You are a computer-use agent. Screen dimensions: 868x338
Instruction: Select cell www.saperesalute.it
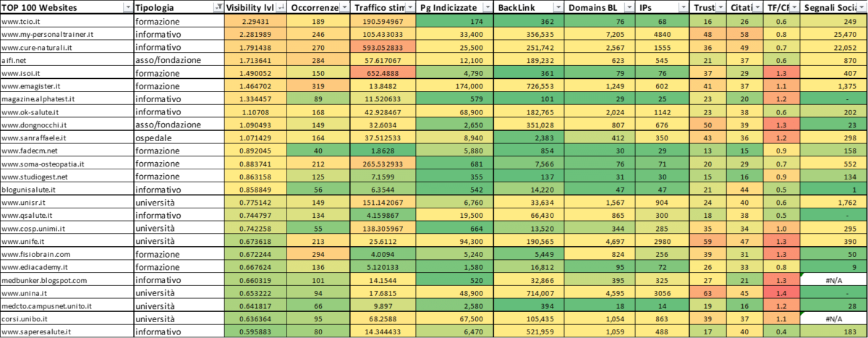[x=67, y=332]
